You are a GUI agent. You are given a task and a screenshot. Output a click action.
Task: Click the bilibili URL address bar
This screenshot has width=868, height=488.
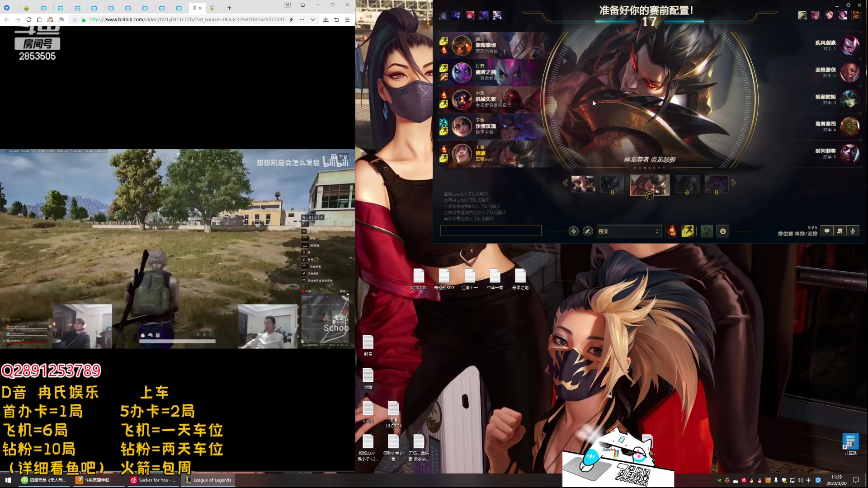(x=187, y=19)
